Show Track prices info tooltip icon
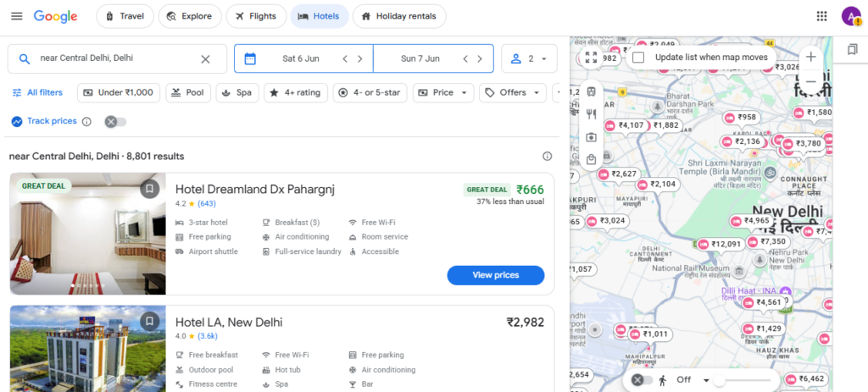This screenshot has width=868, height=392. (x=86, y=122)
